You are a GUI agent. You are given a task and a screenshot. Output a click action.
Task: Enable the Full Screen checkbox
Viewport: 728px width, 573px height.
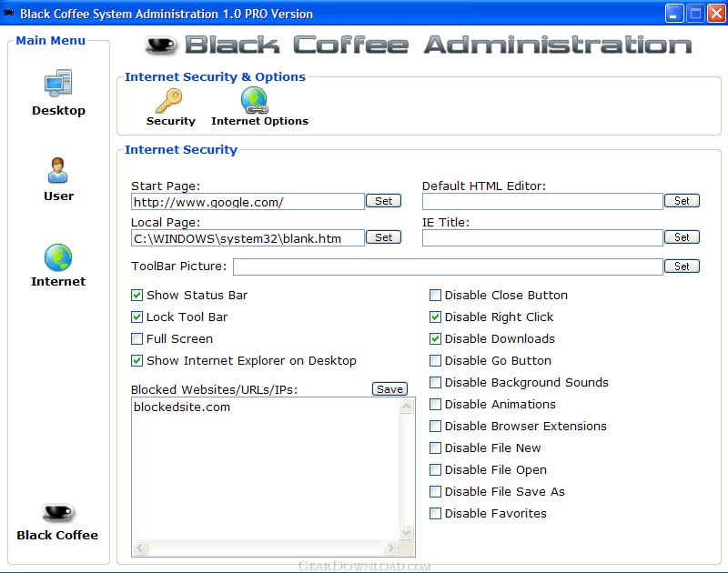click(136, 338)
